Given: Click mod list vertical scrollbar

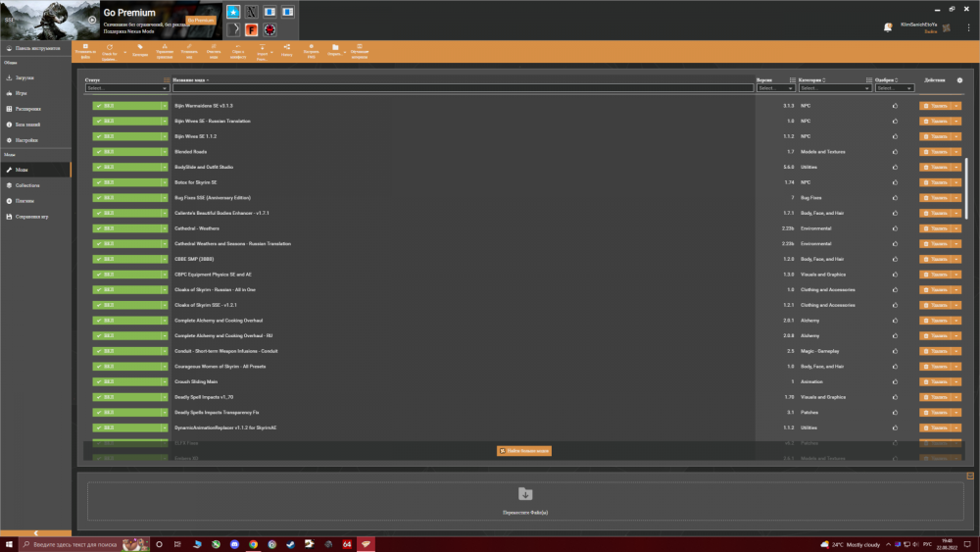Looking at the screenshot, I should click(x=967, y=187).
